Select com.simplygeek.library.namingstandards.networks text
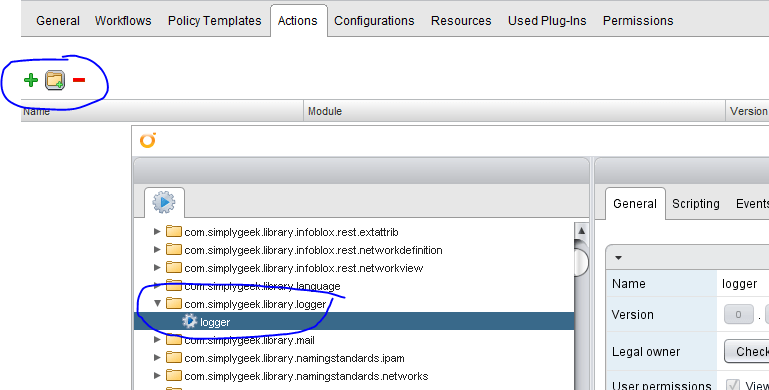 pos(306,376)
